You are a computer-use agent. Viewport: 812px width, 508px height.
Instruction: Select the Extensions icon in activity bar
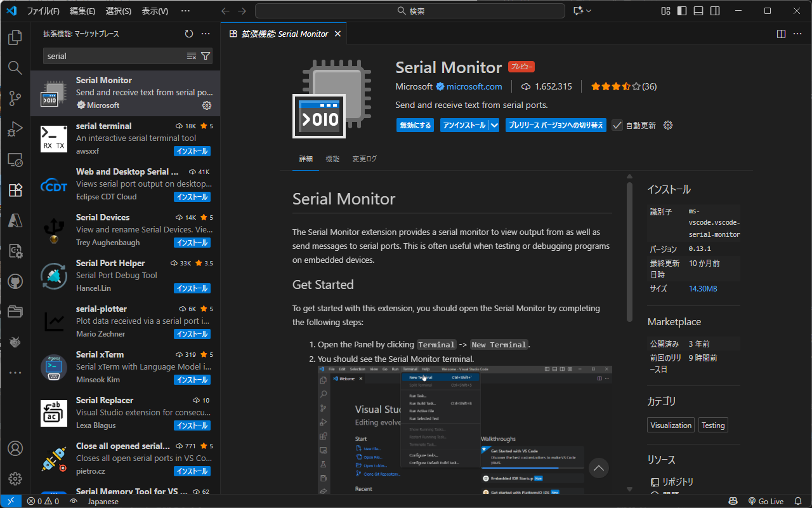click(x=15, y=190)
